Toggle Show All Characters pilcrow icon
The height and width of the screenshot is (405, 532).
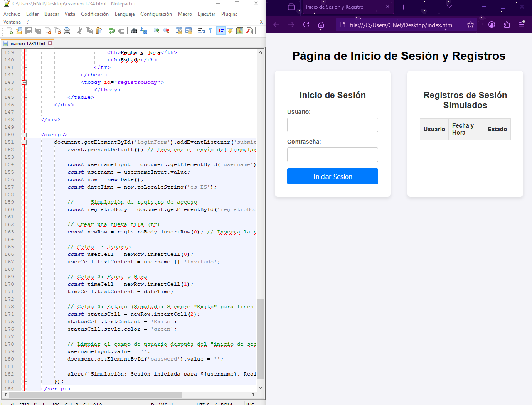point(211,31)
